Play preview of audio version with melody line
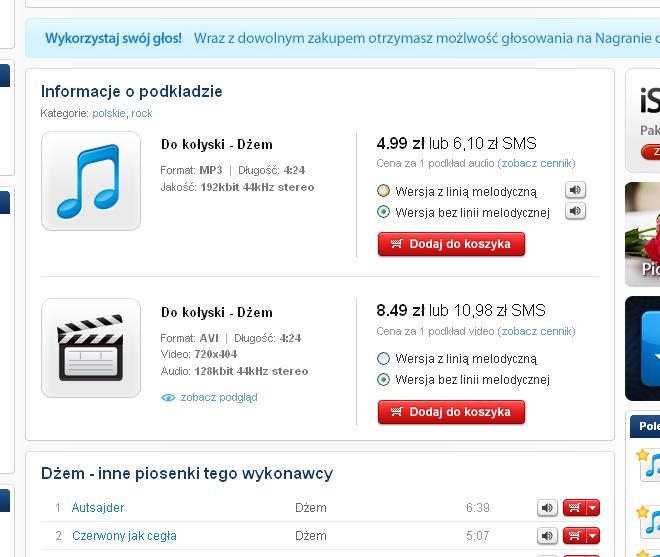This screenshot has width=660, height=557. click(x=575, y=191)
